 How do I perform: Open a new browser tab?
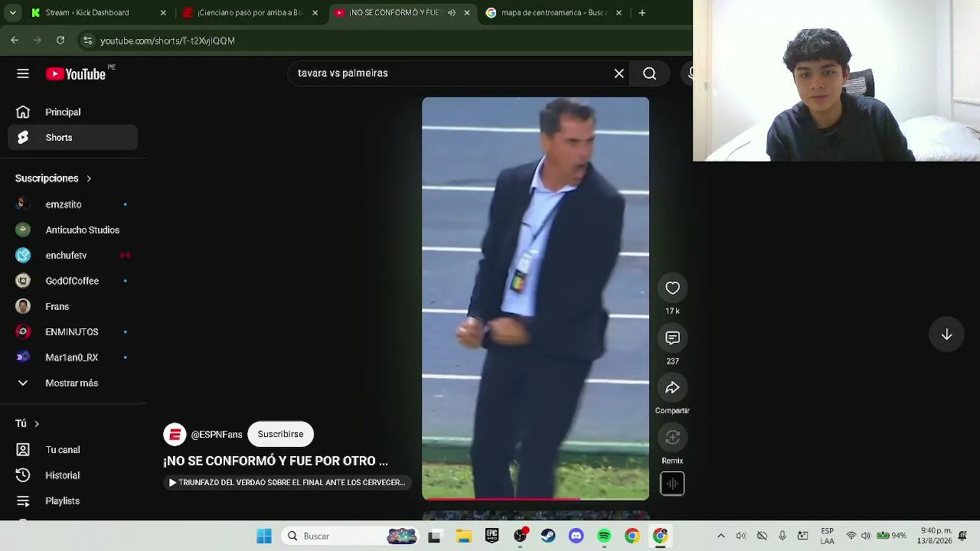(x=642, y=12)
